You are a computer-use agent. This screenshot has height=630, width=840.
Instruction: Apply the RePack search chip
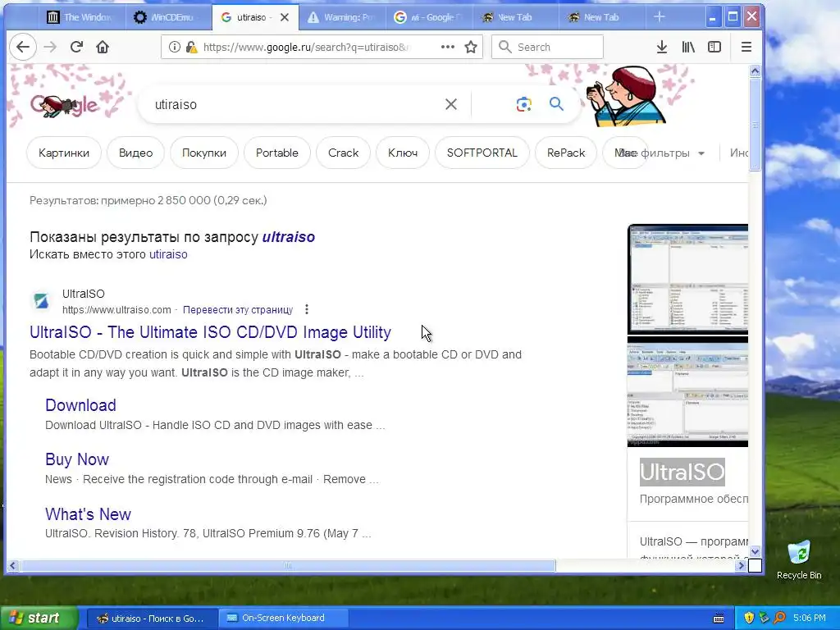[566, 153]
